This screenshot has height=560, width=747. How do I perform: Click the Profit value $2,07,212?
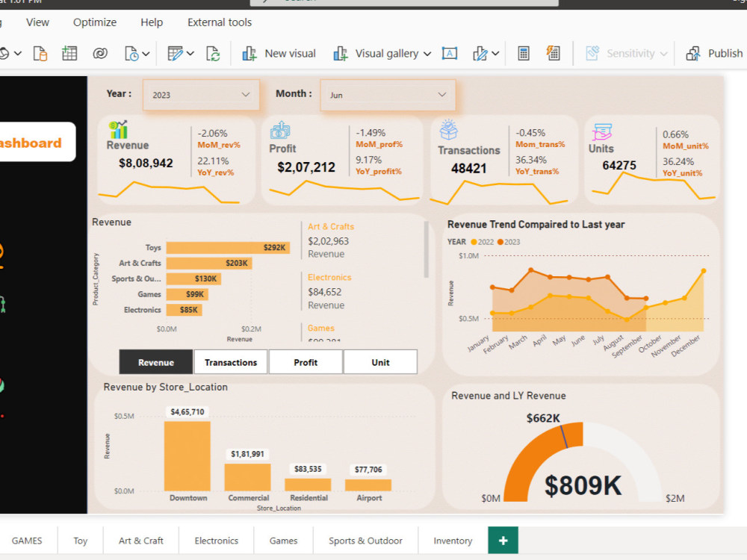click(306, 167)
